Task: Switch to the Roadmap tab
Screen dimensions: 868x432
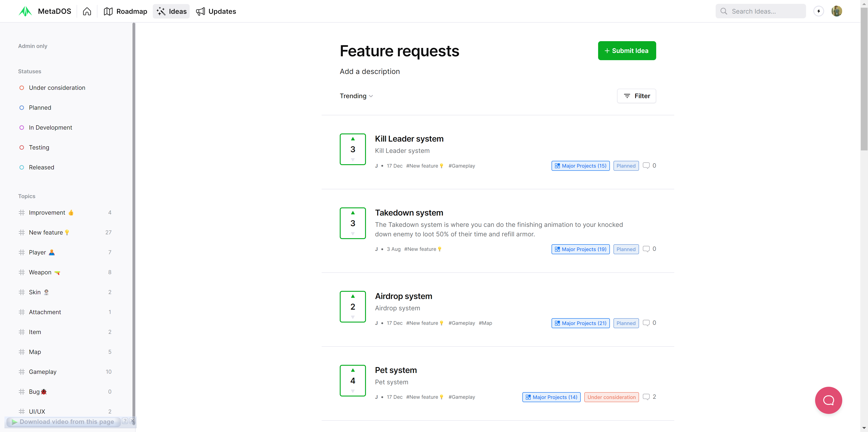Action: click(125, 12)
